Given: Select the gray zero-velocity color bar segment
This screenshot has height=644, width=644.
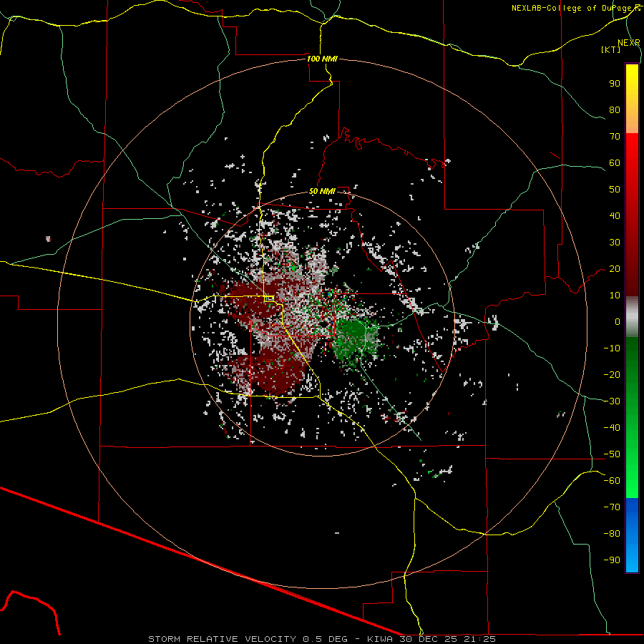Looking at the screenshot, I should [632, 317].
